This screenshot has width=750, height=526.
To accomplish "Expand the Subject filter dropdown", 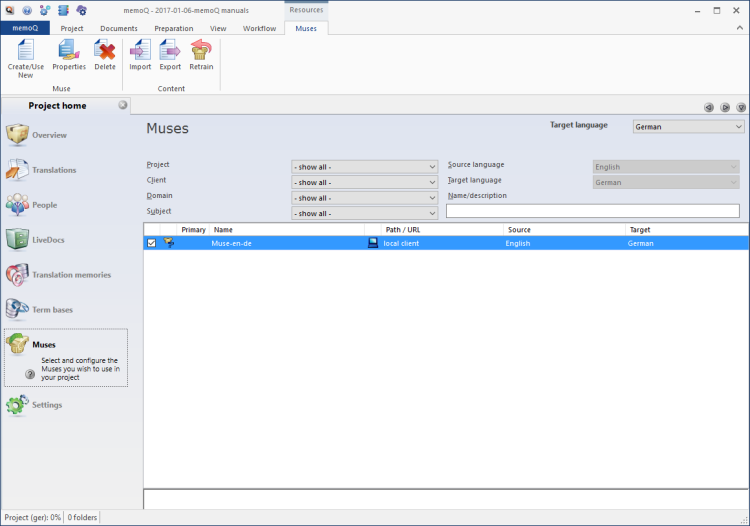I will pos(365,213).
